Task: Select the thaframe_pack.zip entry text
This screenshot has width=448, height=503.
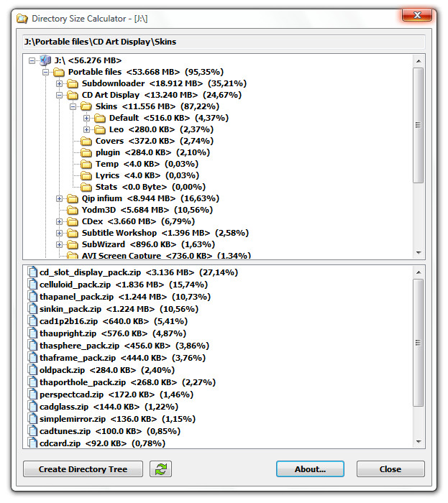Action: pyautogui.click(x=122, y=358)
